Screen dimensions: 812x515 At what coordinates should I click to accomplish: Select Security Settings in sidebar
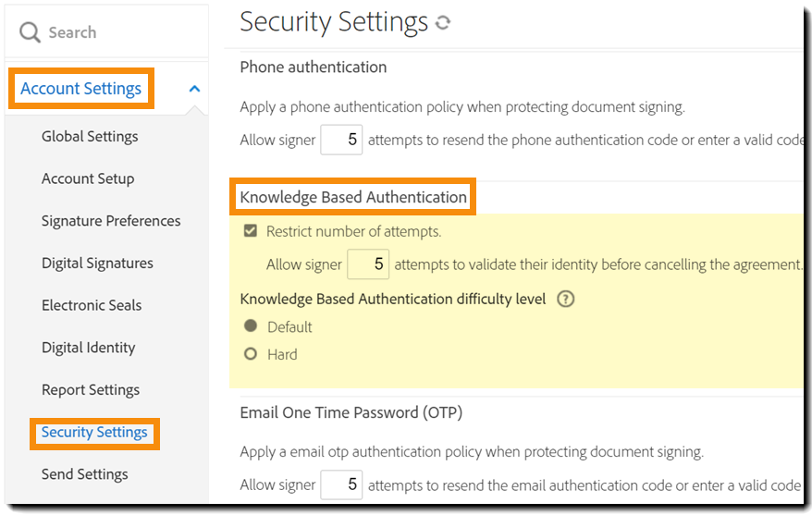tap(94, 433)
